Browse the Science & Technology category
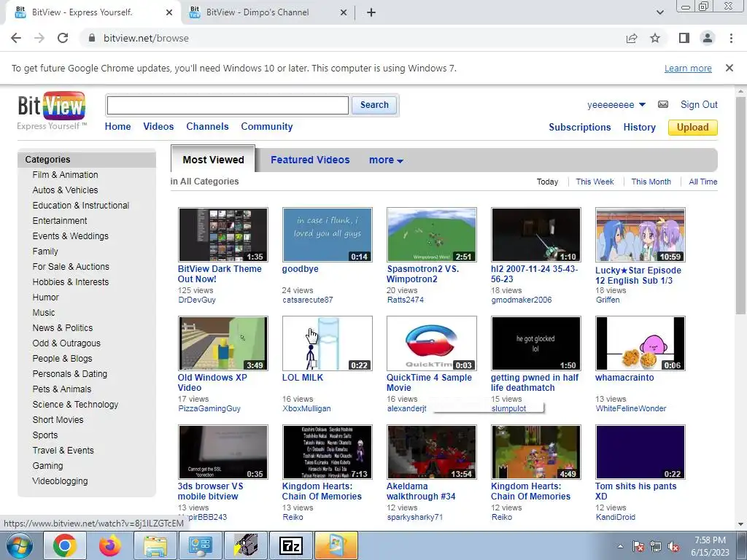747x560 pixels. coord(75,404)
